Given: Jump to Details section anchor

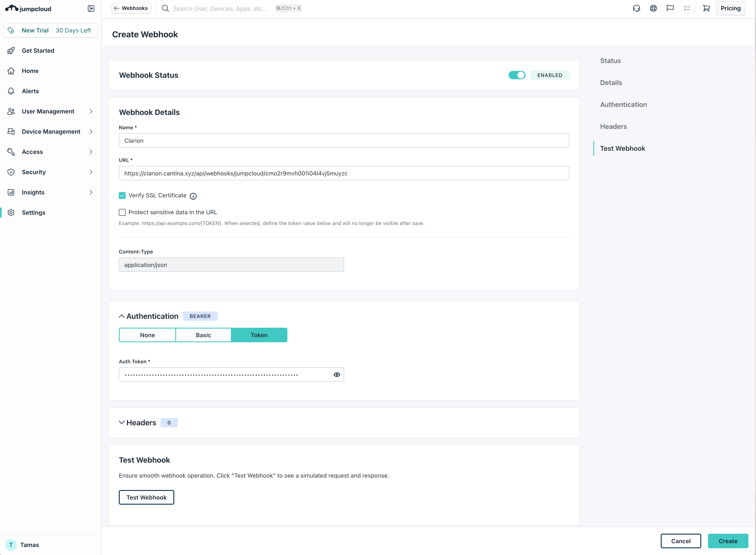Looking at the screenshot, I should [611, 83].
